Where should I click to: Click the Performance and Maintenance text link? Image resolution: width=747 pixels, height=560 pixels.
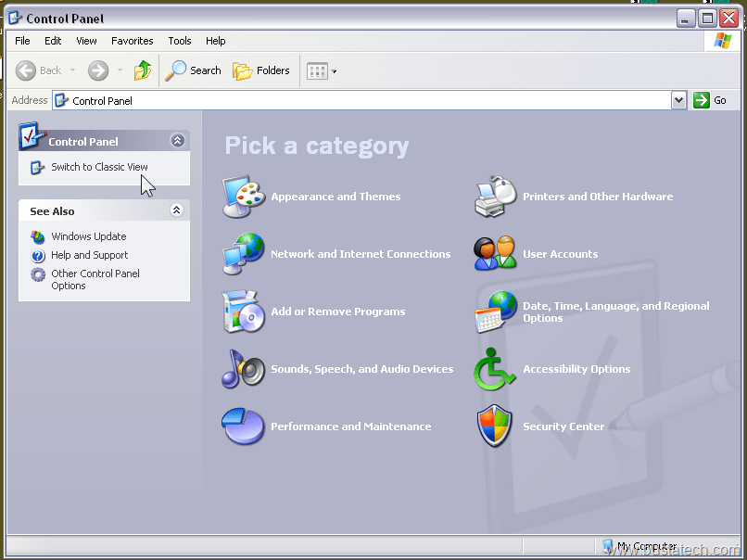351,426
